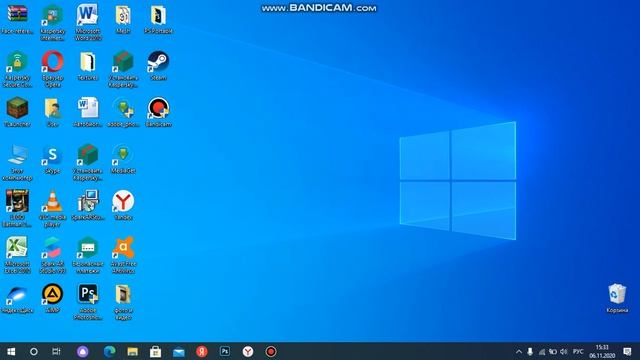Screen dimensions: 640x360
Task: Select the Bandicam shortcut on the desktop
Action: click(x=158, y=112)
